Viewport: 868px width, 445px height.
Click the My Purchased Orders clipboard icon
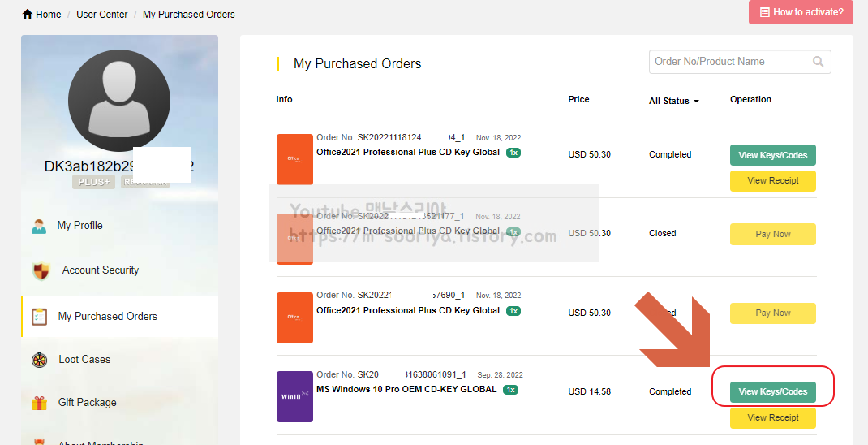pos(39,317)
